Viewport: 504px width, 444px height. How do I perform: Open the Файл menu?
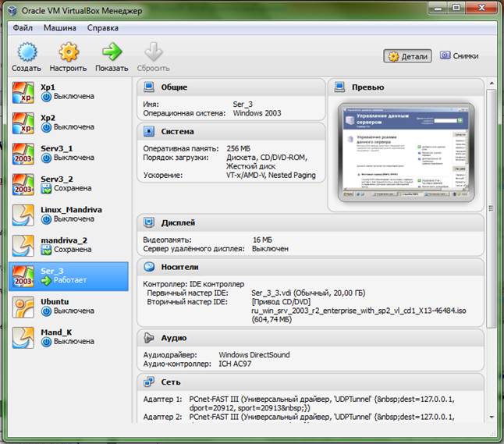23,28
